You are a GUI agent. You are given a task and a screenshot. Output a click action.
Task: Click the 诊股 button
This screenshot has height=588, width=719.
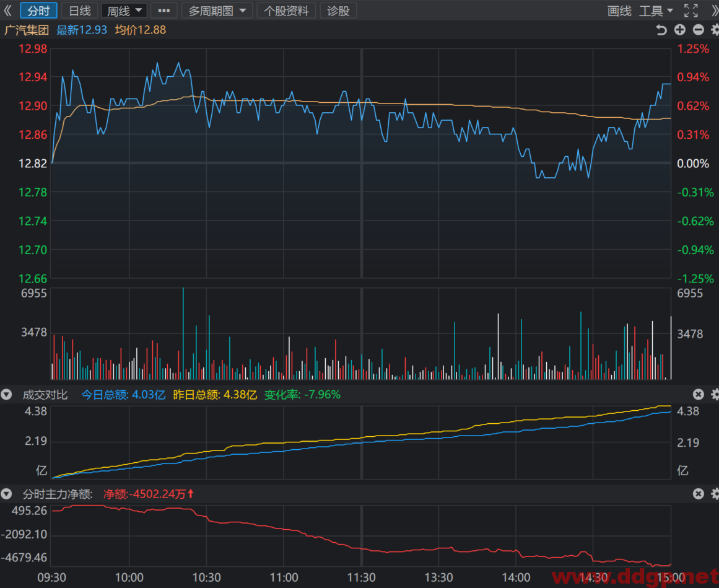click(x=338, y=11)
